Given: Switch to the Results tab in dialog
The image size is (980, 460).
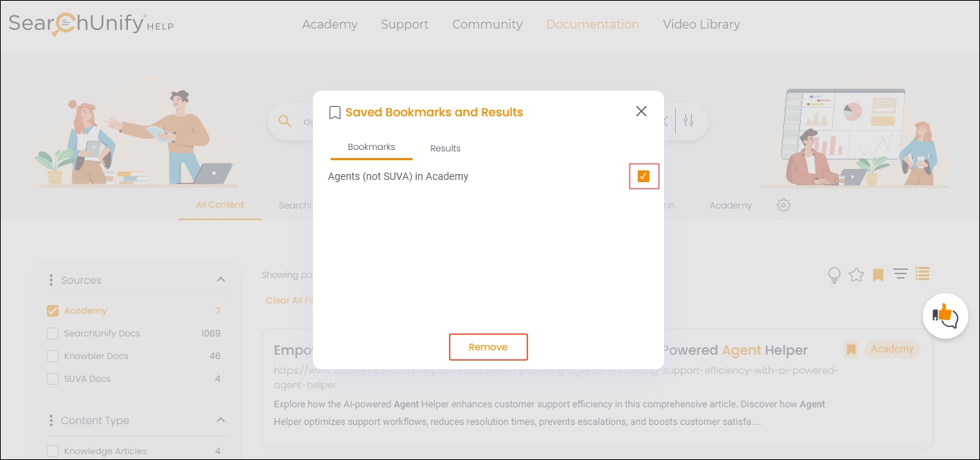Looking at the screenshot, I should (x=445, y=148).
